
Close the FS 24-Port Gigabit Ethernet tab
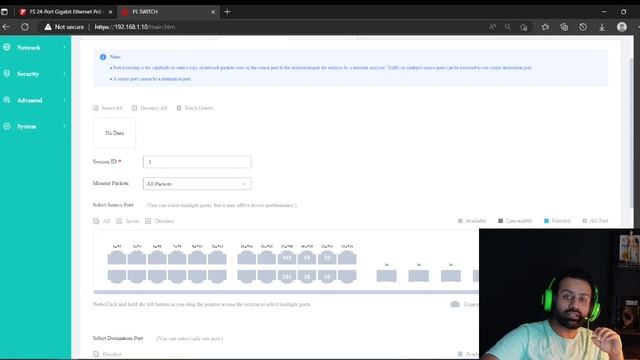[110, 12]
